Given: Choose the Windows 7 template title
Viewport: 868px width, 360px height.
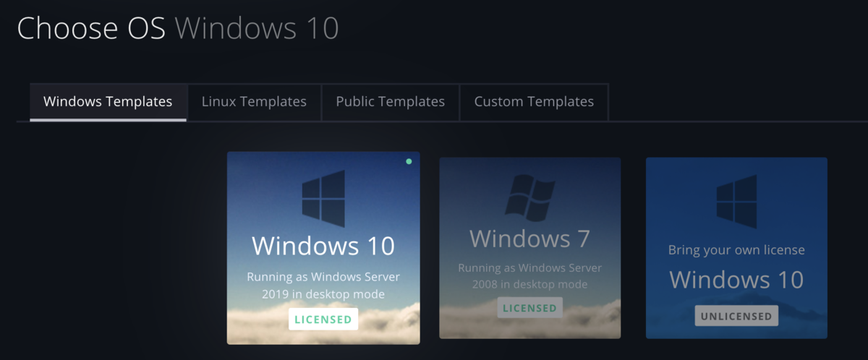Looking at the screenshot, I should click(x=529, y=238).
